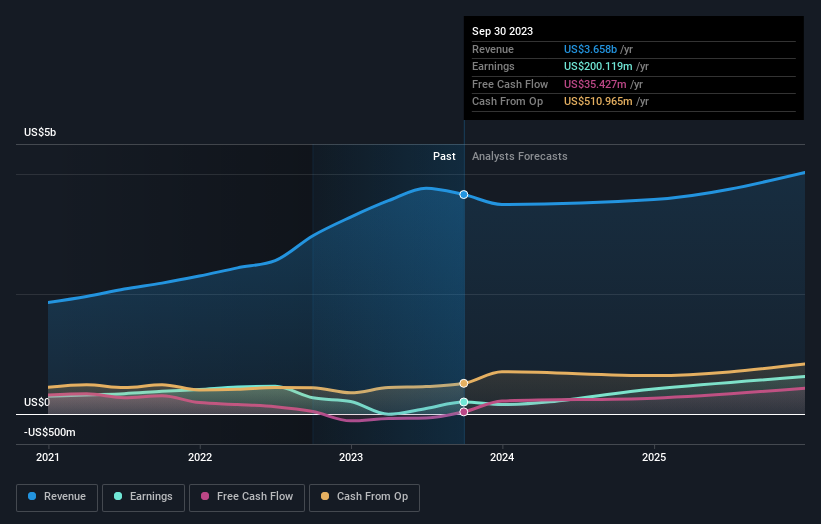The image size is (821, 524).
Task: Click the tooltip Free Cash Flow row label
Action: pos(509,84)
